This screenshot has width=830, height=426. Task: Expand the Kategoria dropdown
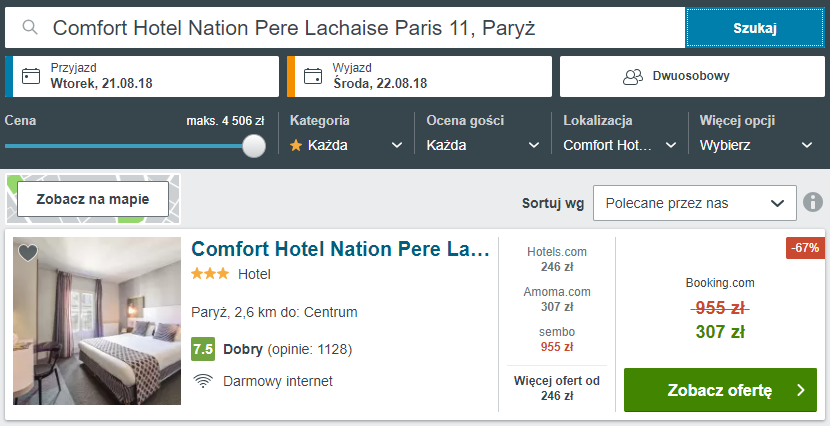point(346,145)
